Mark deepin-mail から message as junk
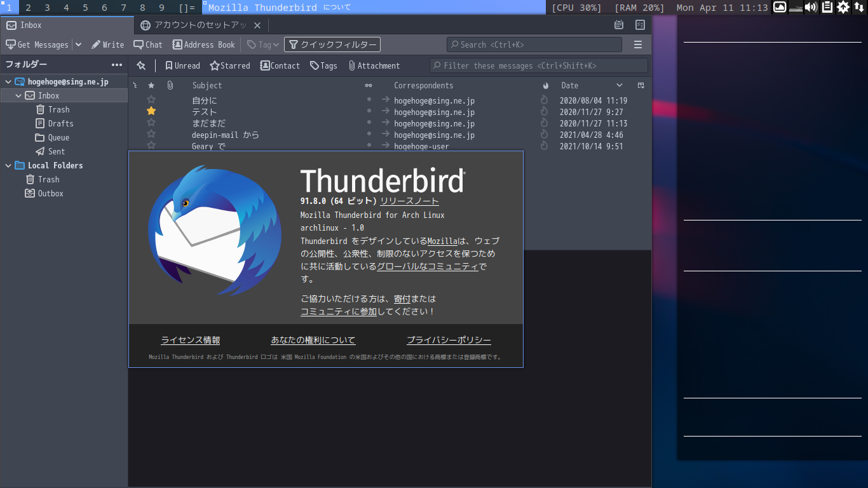This screenshot has width=868, height=488. tap(544, 134)
